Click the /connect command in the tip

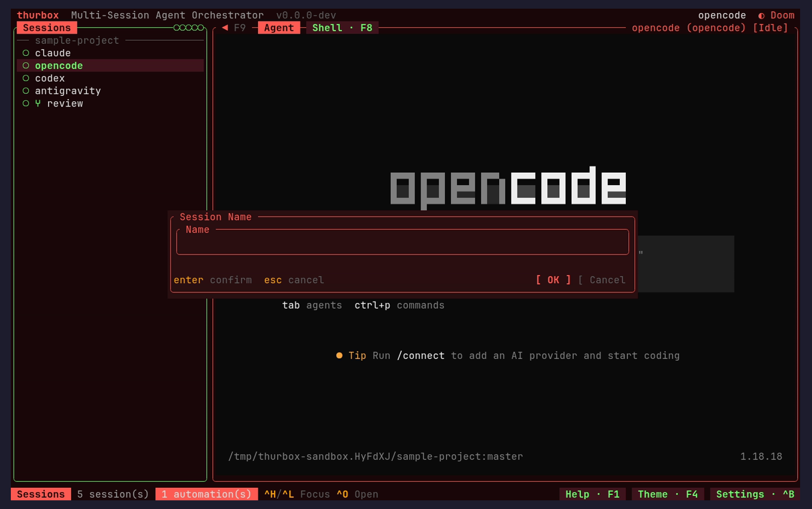[x=421, y=356]
